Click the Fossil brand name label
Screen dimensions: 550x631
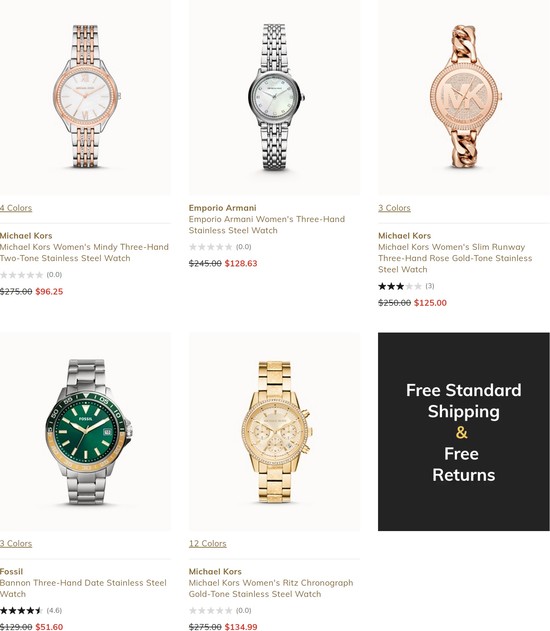click(x=11, y=571)
